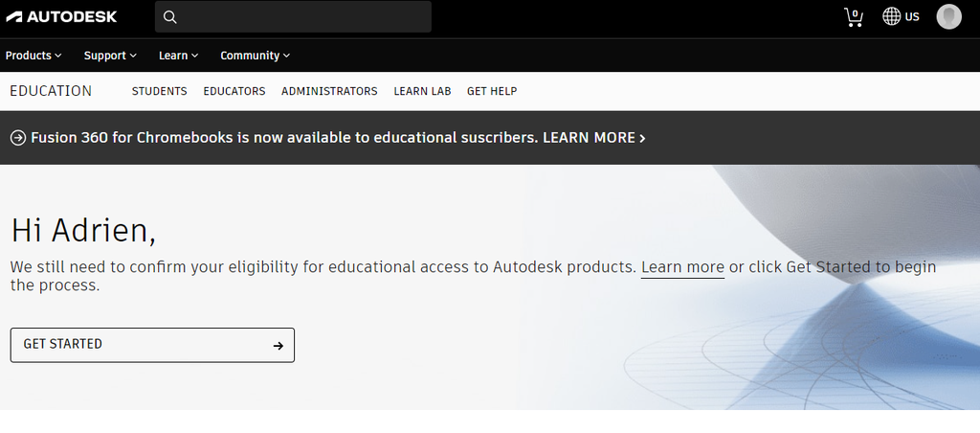
Task: Click the Autodesk logo
Action: click(x=61, y=16)
